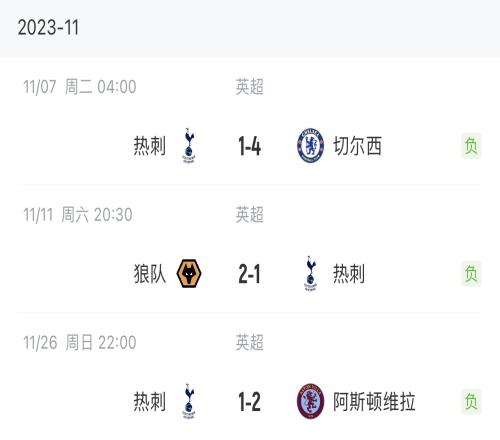Click Tottenham crest in the Wolves match
500x440 pixels.
click(x=310, y=274)
